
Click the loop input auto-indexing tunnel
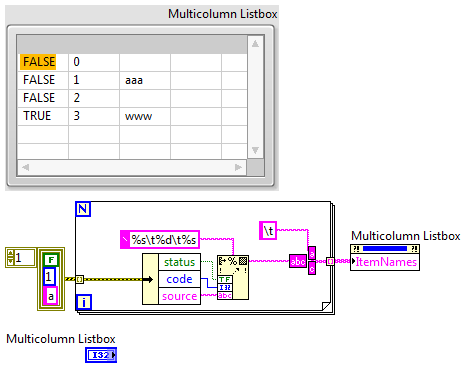click(x=80, y=279)
